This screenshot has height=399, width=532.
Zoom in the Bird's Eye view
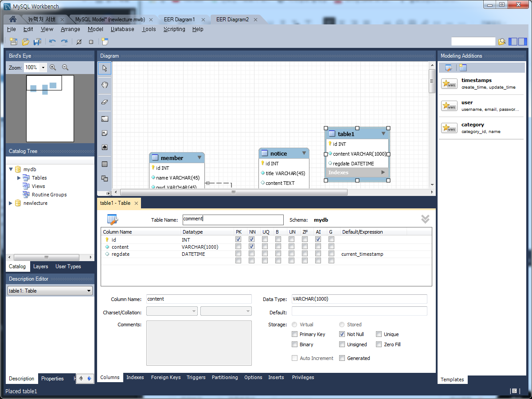pos(53,67)
